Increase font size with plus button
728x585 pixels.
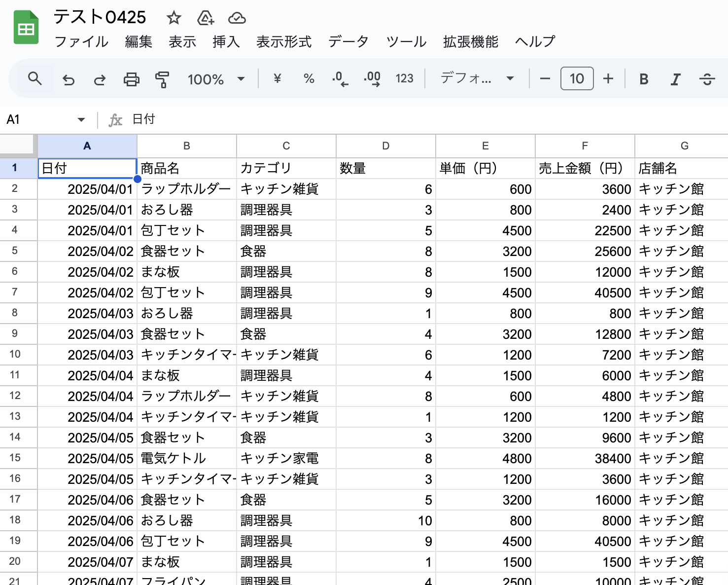(608, 79)
